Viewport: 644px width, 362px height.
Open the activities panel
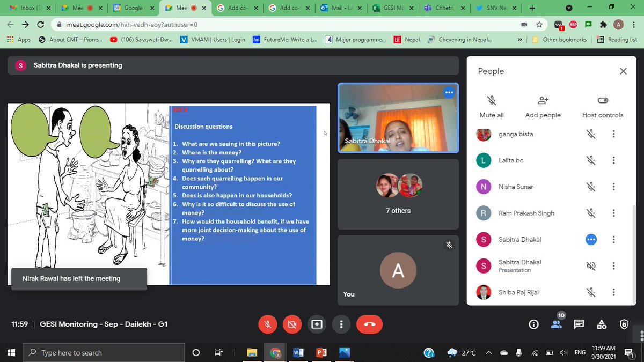coord(601,324)
